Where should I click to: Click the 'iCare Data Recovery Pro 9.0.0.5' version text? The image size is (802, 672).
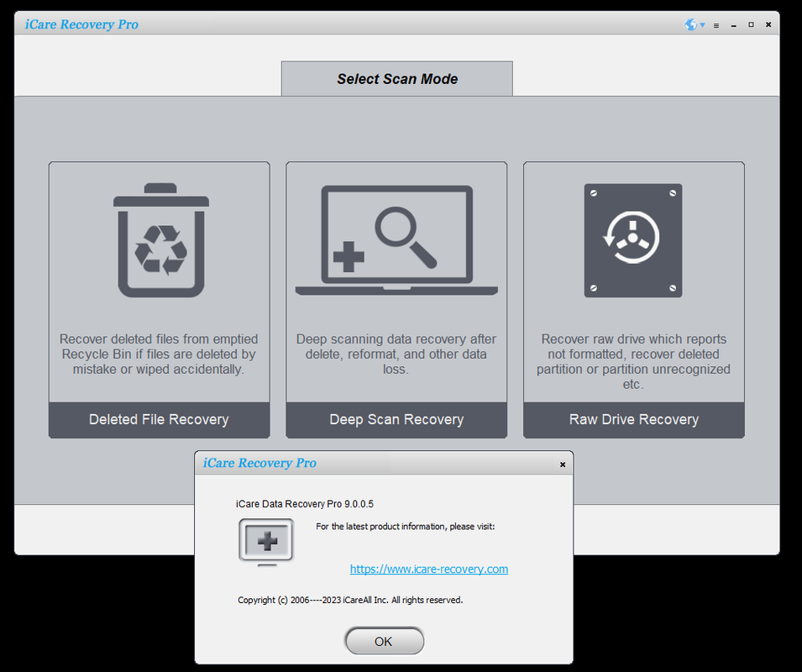(x=305, y=504)
